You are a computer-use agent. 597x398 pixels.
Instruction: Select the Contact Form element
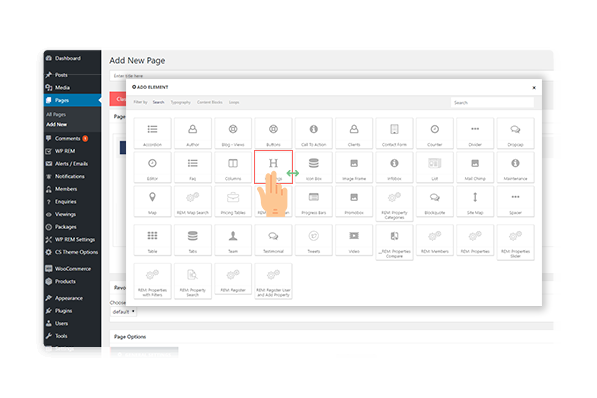point(394,133)
